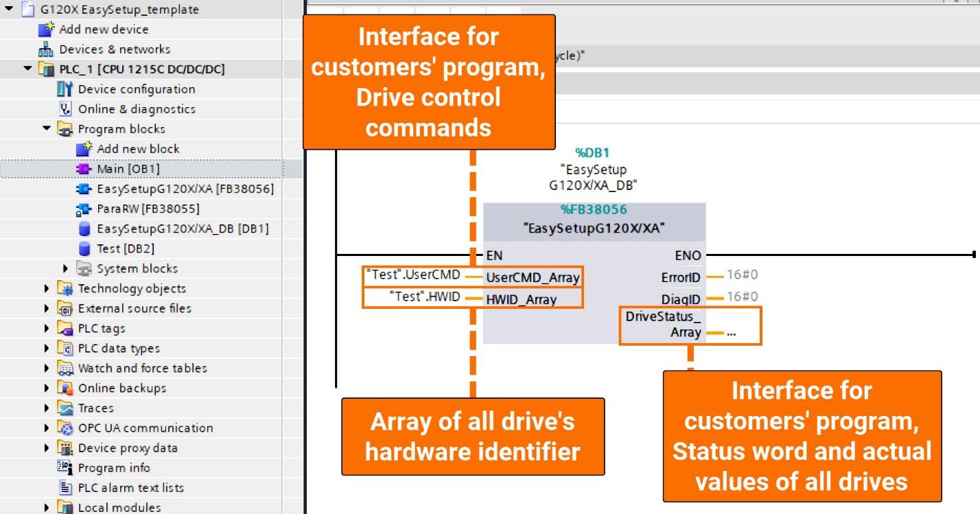
Task: Click the G120X EasySetup_template project icon
Action: 27,10
